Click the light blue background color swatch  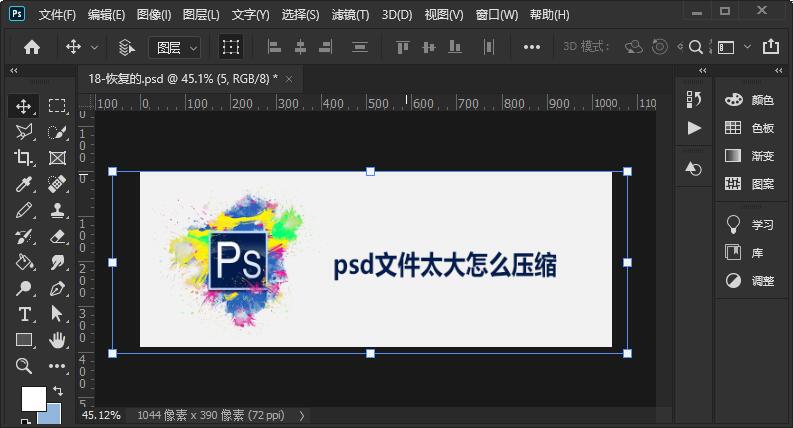coord(54,416)
